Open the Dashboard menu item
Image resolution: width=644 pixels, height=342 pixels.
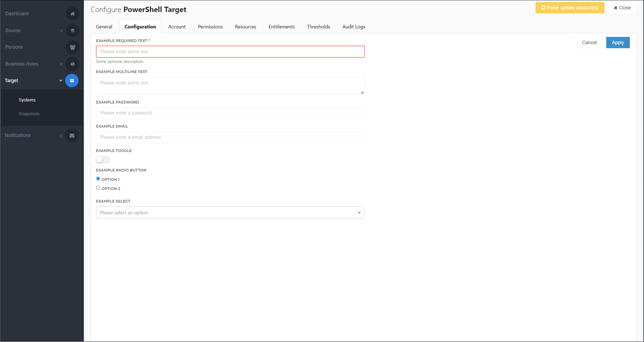tap(17, 14)
